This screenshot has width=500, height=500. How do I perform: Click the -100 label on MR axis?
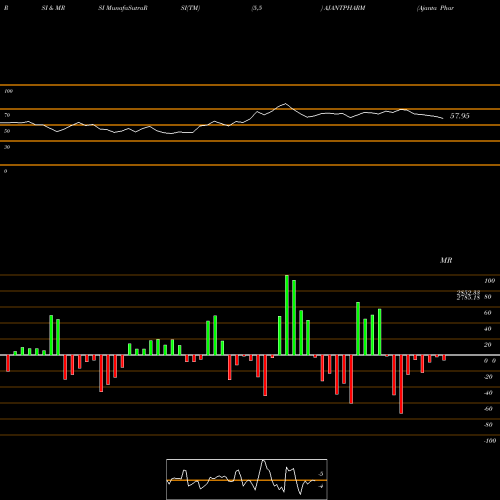490,441
